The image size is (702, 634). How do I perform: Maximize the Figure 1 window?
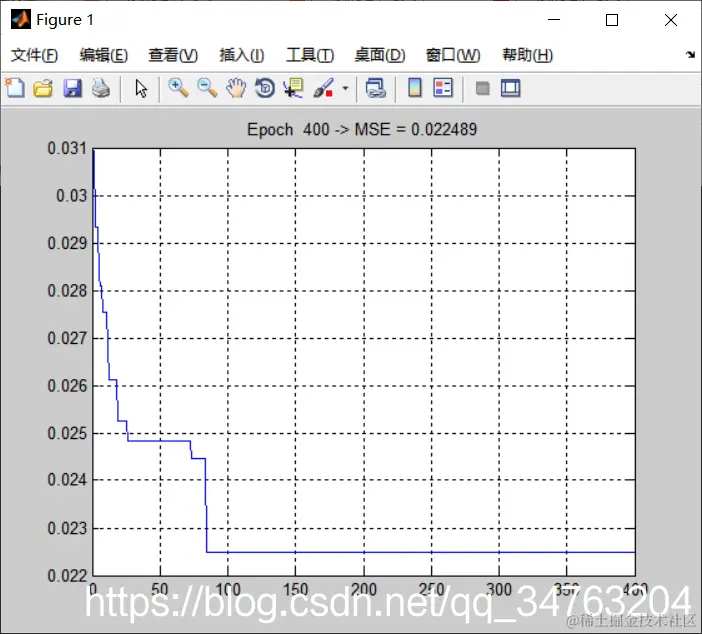pos(612,20)
